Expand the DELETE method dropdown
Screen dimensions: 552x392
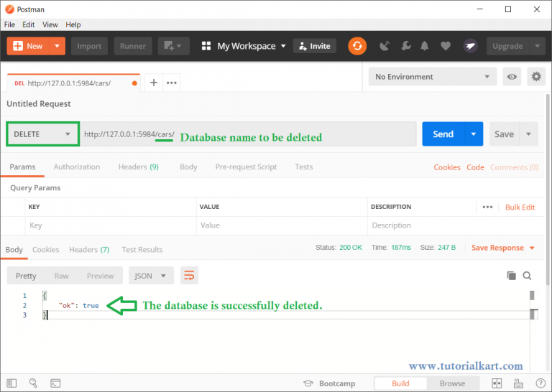[x=42, y=134]
